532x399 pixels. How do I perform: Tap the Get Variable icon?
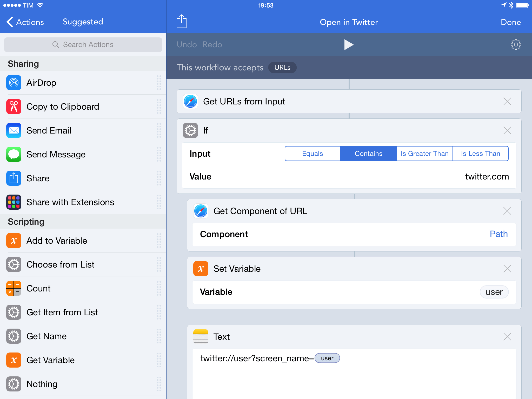pyautogui.click(x=14, y=360)
